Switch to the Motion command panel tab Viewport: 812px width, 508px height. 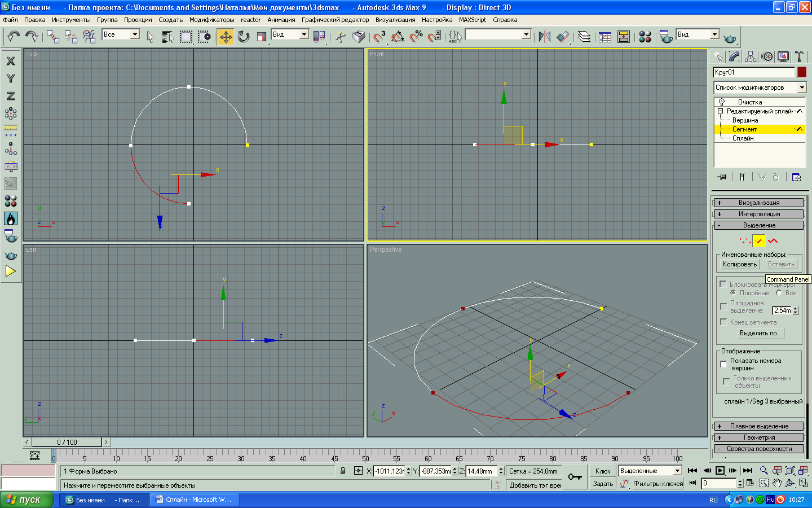tap(767, 56)
